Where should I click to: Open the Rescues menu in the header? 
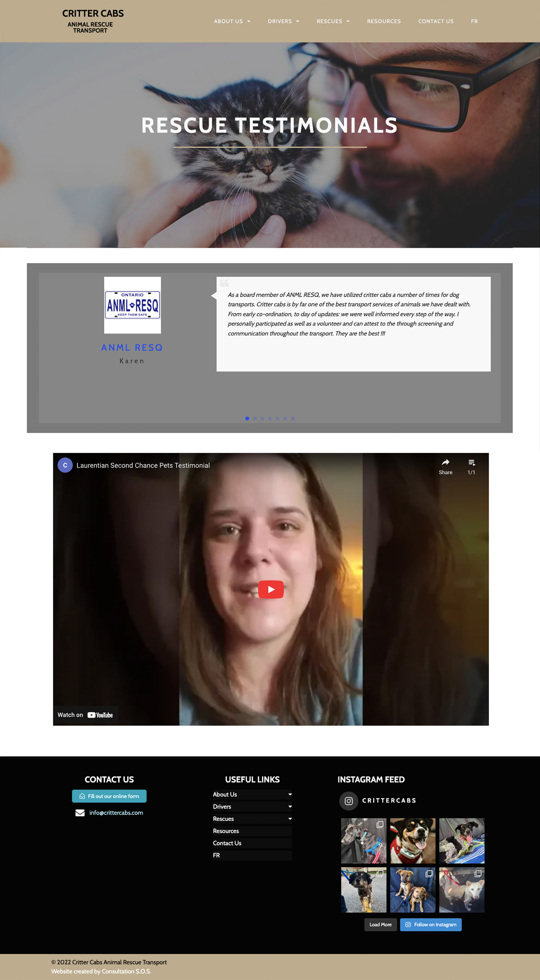pyautogui.click(x=333, y=21)
